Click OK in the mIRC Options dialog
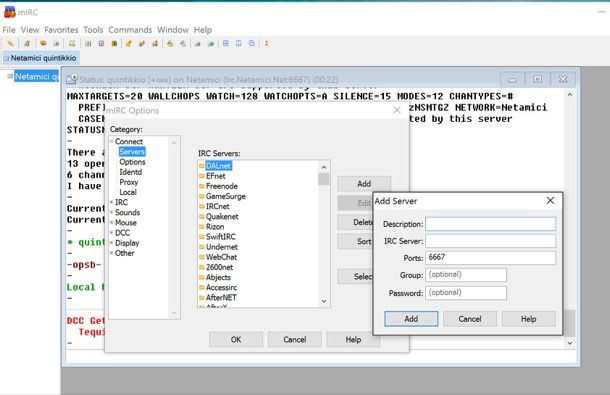Screen dimensions: 610x395 (236, 339)
